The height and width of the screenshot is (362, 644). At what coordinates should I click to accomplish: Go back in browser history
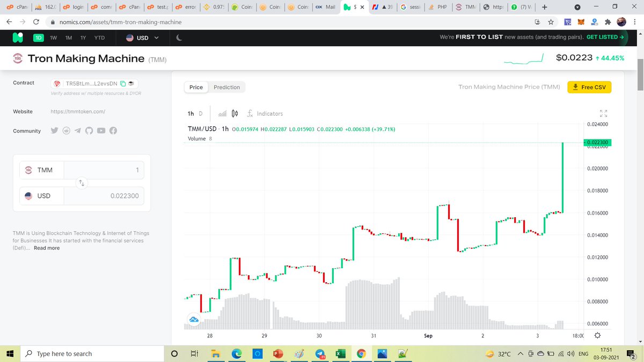coord(10,22)
